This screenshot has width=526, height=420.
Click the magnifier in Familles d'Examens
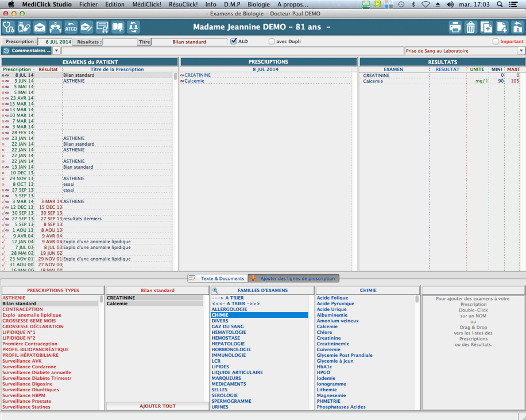pos(215,290)
